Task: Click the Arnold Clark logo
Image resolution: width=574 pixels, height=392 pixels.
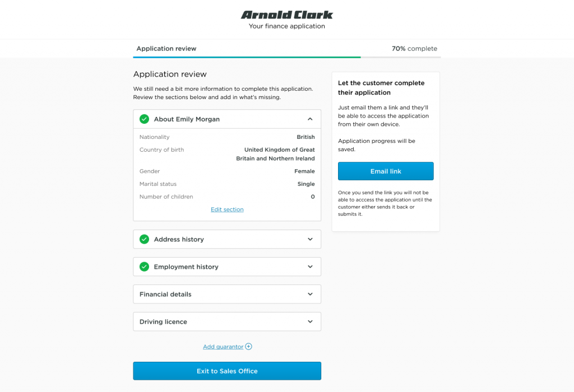Action: (286, 14)
